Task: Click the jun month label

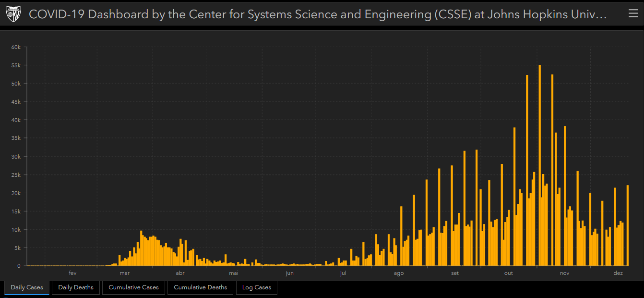Action: click(289, 273)
